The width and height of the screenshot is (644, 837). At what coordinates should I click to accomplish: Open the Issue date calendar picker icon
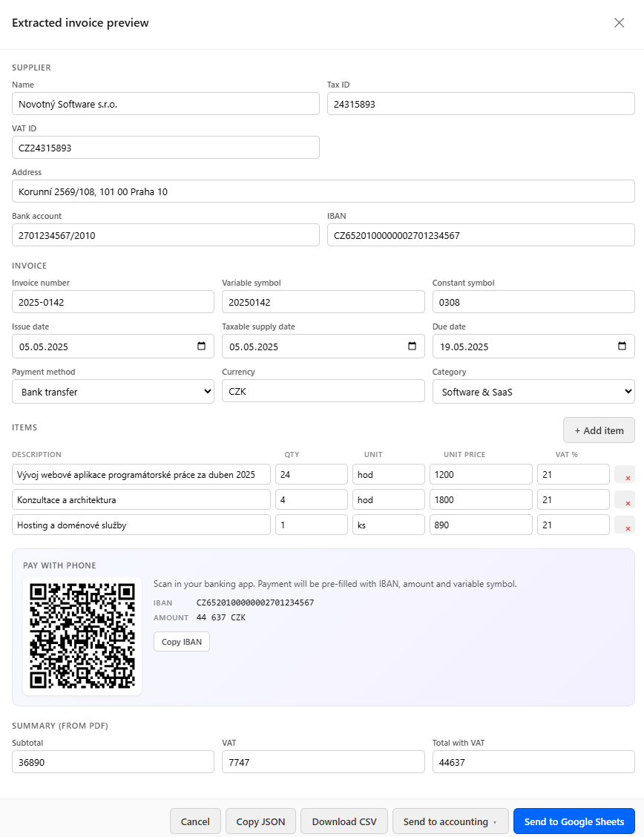pyautogui.click(x=201, y=346)
